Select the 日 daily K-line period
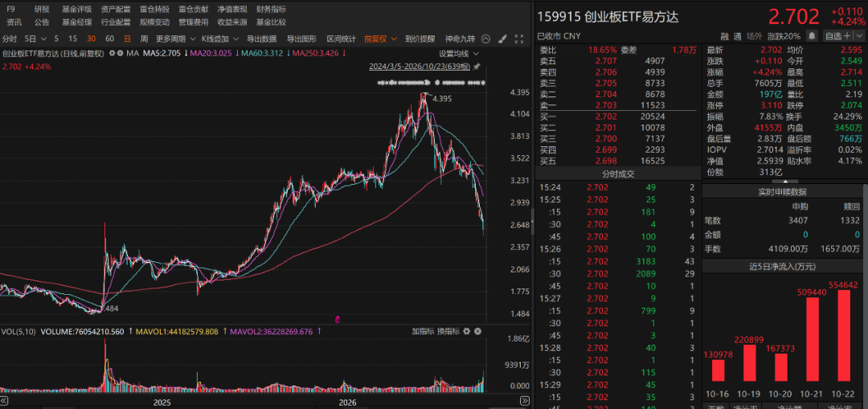Viewport: 868px width, 409px height. (x=127, y=39)
